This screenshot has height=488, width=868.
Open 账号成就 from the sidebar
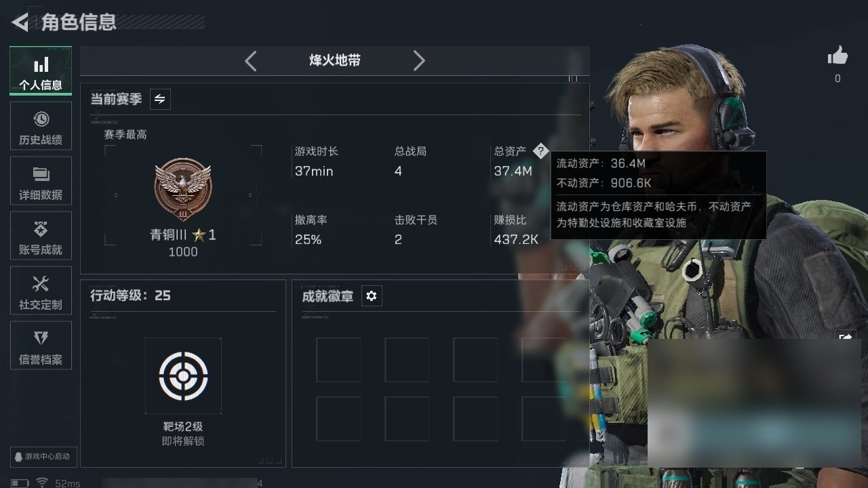coord(41,238)
